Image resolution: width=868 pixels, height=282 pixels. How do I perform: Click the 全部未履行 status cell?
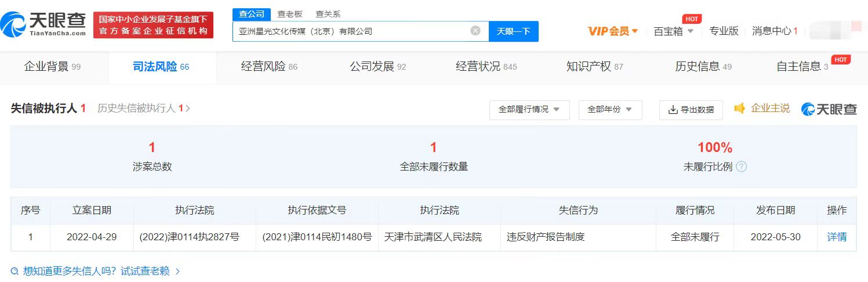(695, 237)
